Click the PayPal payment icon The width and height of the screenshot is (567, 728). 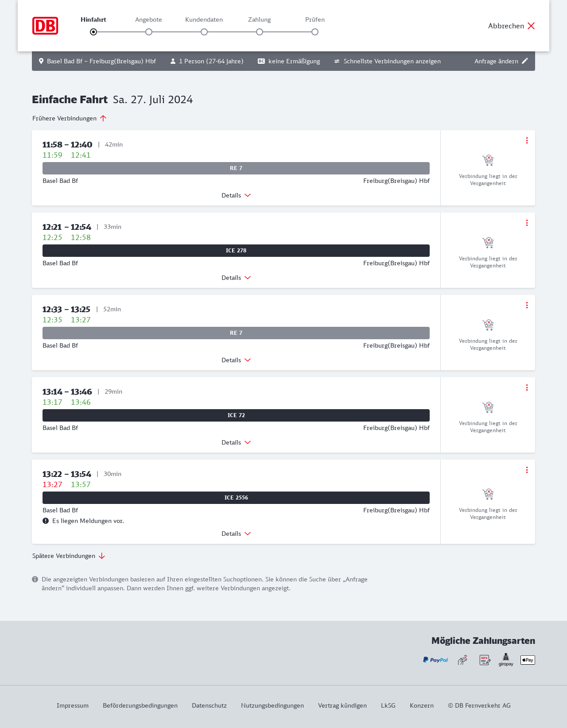click(x=435, y=660)
